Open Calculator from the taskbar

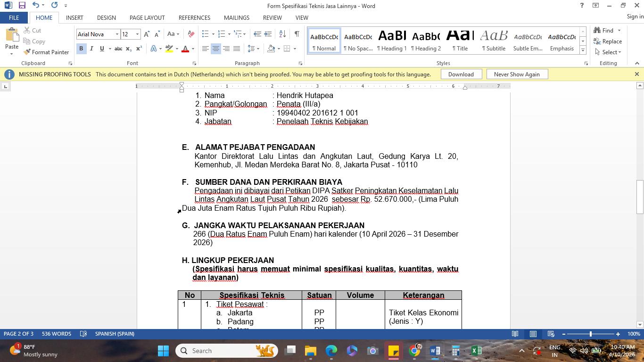[455, 351]
